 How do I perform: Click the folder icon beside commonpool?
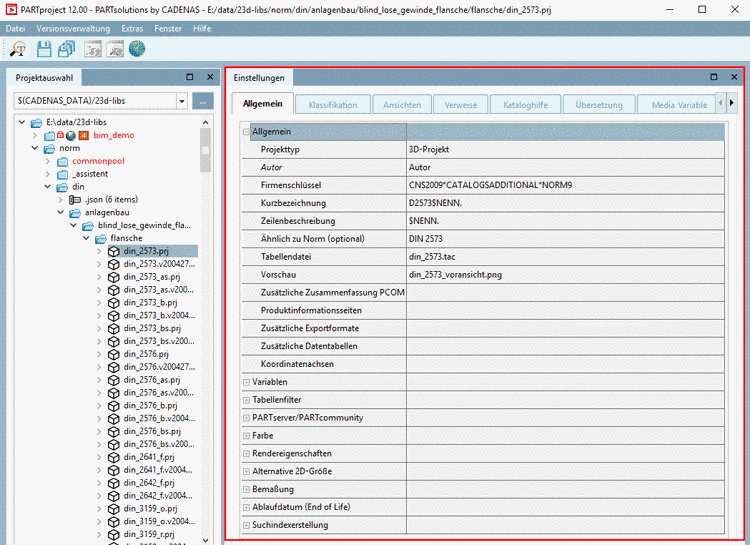point(62,160)
